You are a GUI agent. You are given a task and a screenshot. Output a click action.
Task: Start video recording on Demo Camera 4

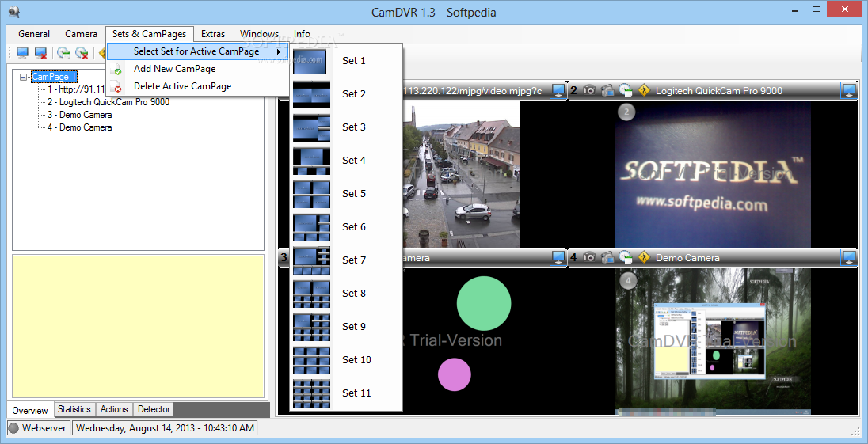point(607,257)
